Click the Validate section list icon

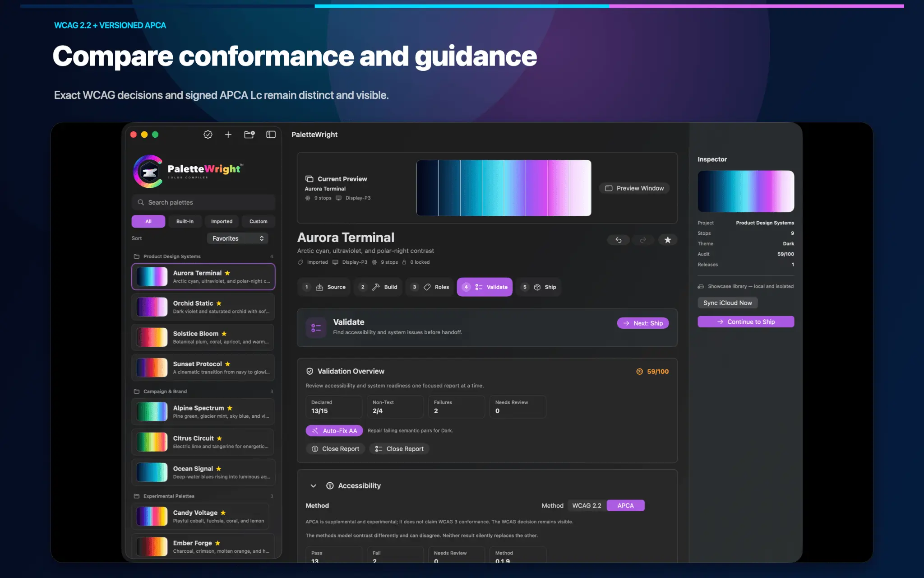click(x=316, y=327)
